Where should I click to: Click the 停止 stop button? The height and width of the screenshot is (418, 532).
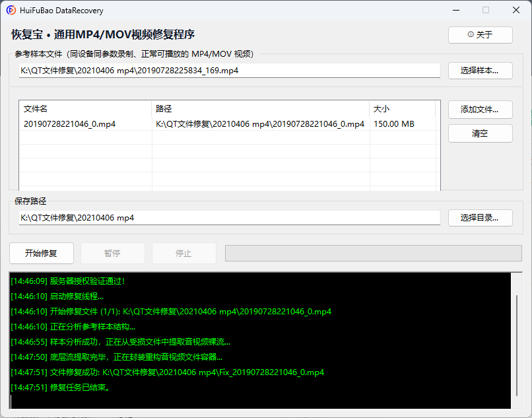[x=184, y=254]
